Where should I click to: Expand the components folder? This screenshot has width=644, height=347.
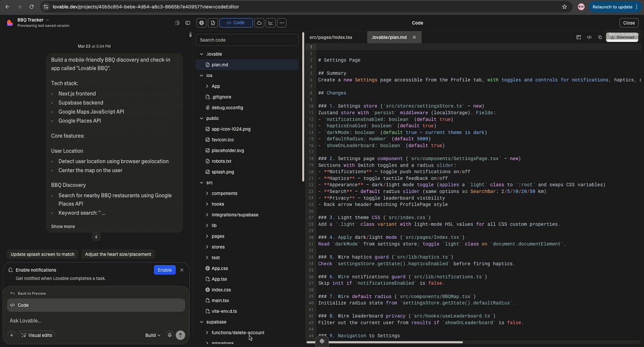point(207,193)
